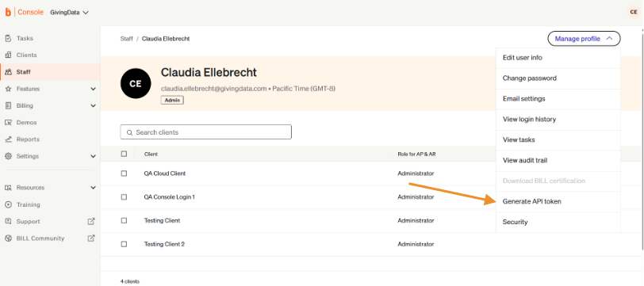This screenshot has width=644, height=286.
Task: Click the Staff sidebar icon
Action: pyautogui.click(x=8, y=72)
